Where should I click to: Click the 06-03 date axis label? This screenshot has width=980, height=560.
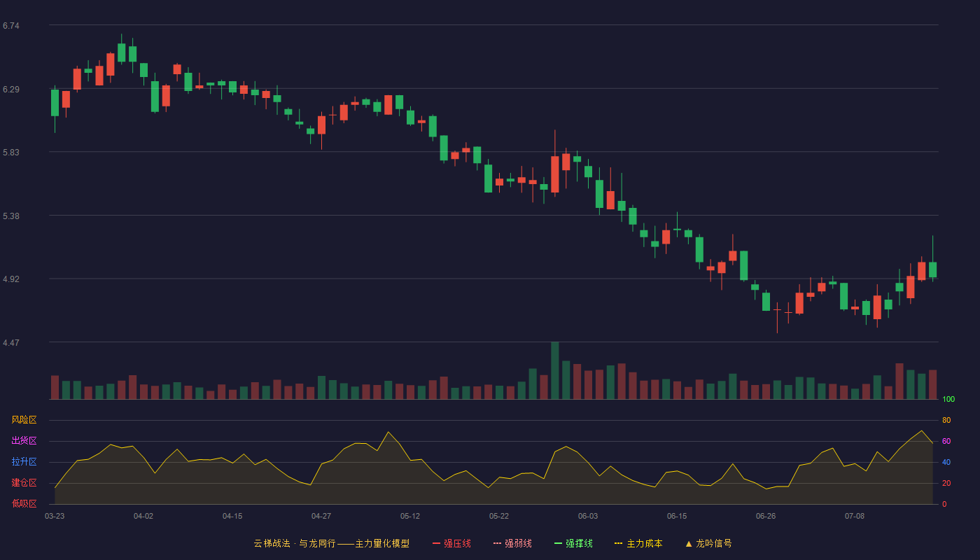[588, 516]
